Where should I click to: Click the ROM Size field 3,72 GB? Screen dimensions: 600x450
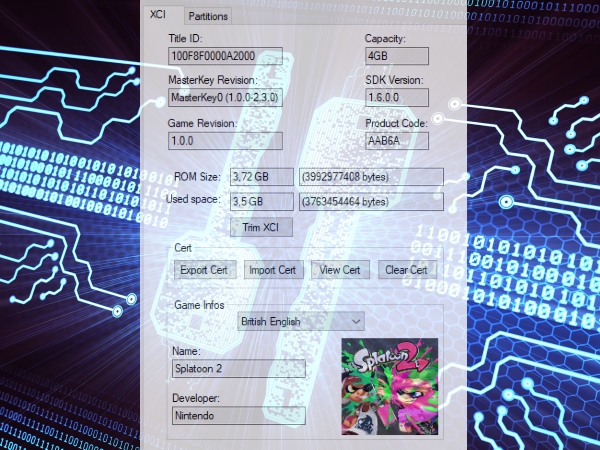(x=262, y=177)
